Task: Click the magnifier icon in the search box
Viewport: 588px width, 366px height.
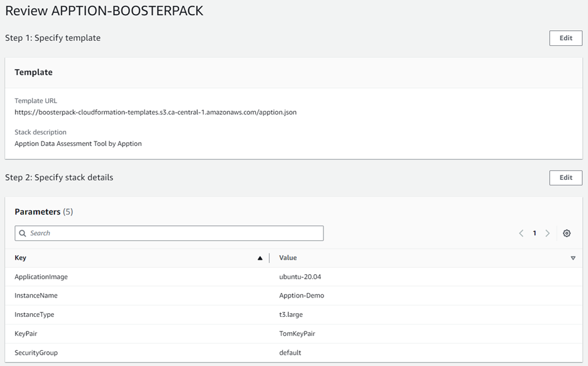Action: [x=23, y=233]
